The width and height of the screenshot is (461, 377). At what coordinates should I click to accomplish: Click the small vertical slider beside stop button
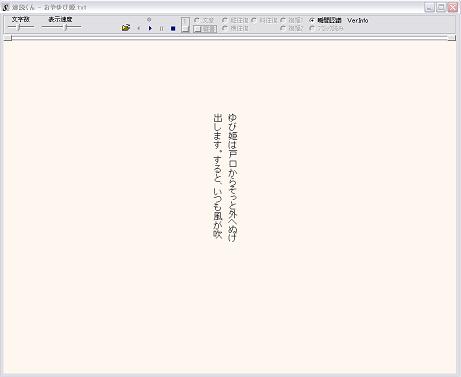185,25
